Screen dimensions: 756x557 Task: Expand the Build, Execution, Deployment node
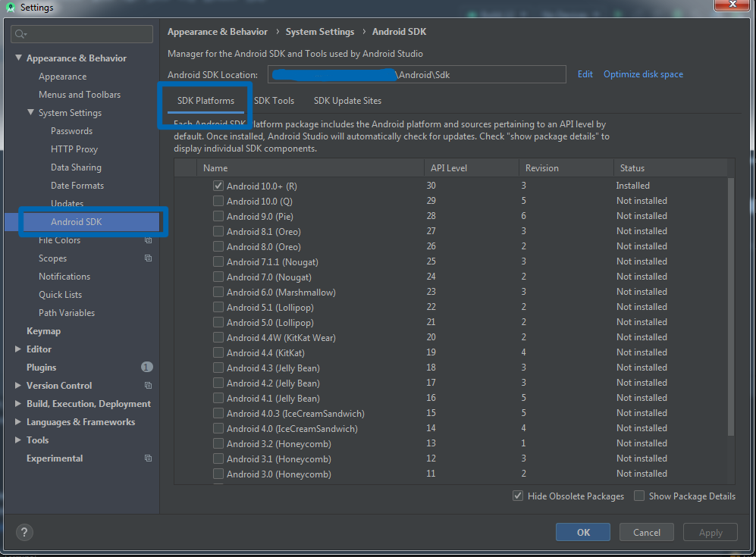pos(18,404)
